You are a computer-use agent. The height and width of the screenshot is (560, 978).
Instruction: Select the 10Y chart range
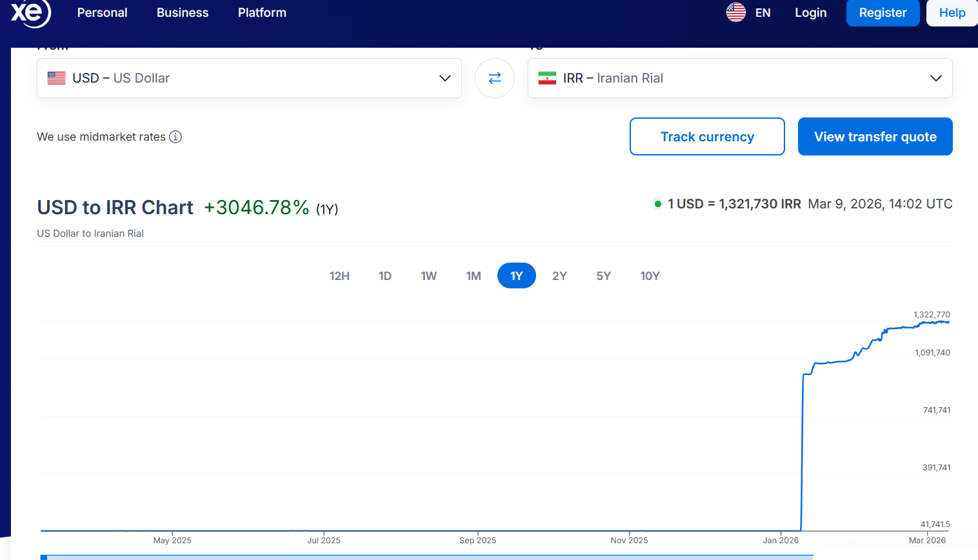(x=650, y=276)
